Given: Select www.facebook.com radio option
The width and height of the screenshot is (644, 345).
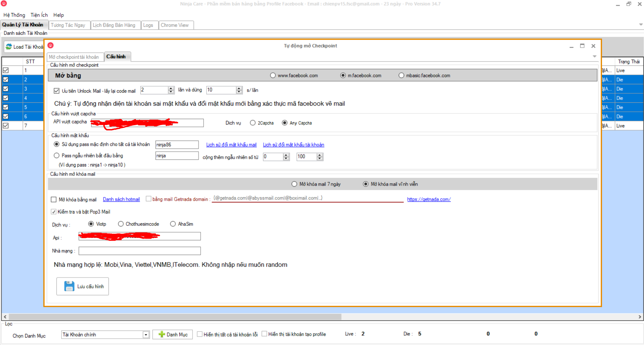Looking at the screenshot, I should (273, 76).
